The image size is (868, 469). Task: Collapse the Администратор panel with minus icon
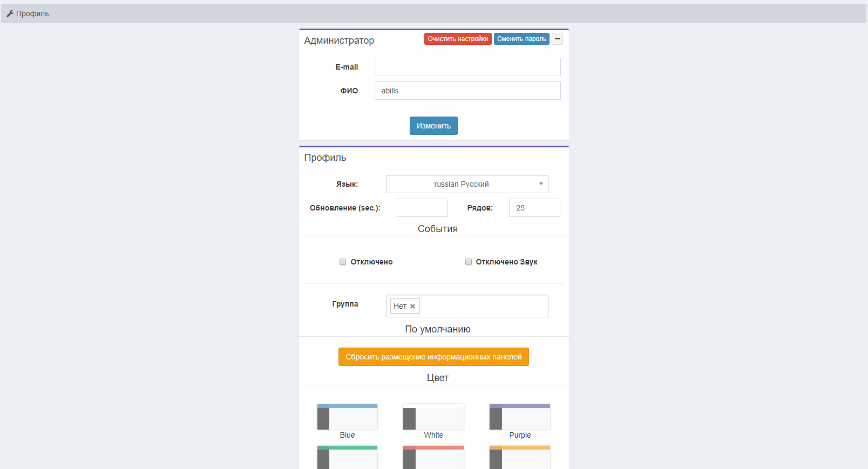(x=558, y=39)
